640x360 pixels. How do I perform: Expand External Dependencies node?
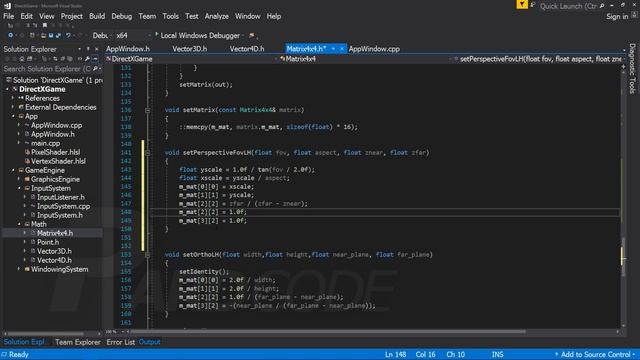click(13, 107)
